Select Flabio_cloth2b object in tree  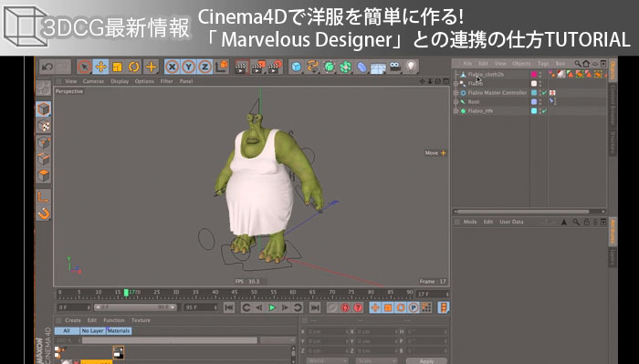pyautogui.click(x=486, y=75)
